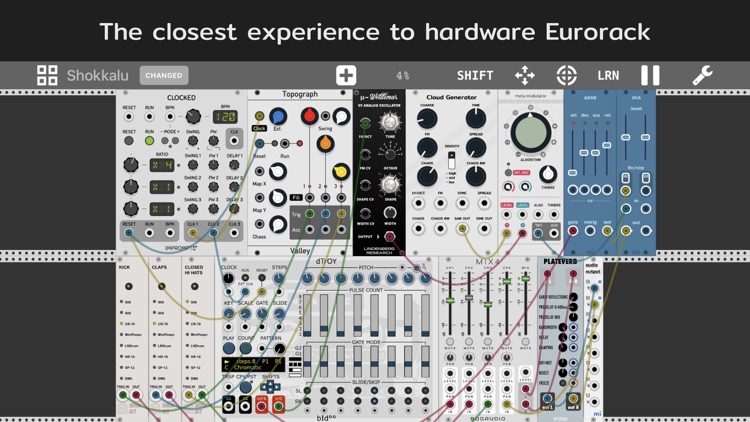Click the SINE OUT jack on Cloud Generator
This screenshot has width=750, height=422.
tap(484, 229)
